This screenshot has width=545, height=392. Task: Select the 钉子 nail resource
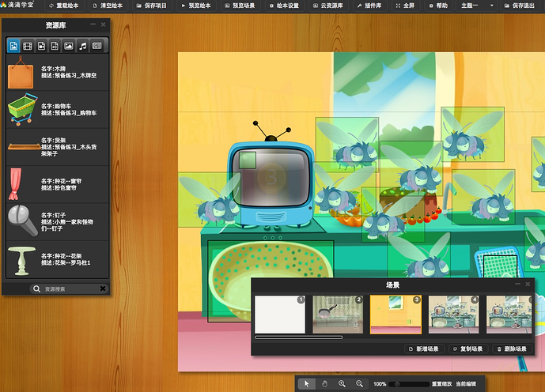tap(58, 222)
